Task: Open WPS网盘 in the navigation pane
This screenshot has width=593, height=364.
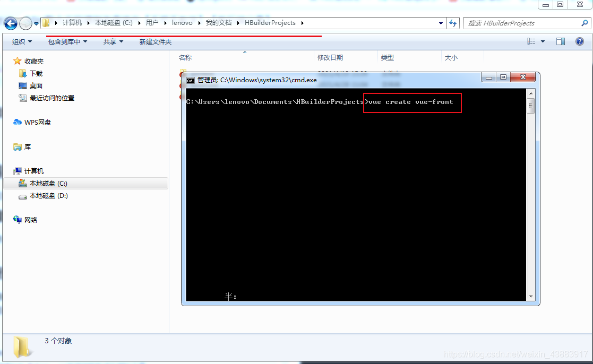Action: [x=38, y=122]
